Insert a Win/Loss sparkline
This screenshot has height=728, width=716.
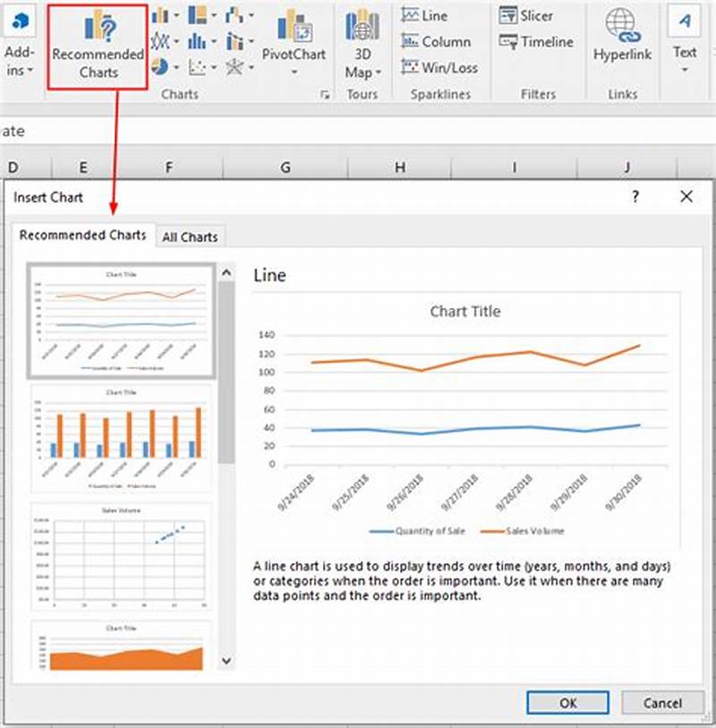point(439,66)
